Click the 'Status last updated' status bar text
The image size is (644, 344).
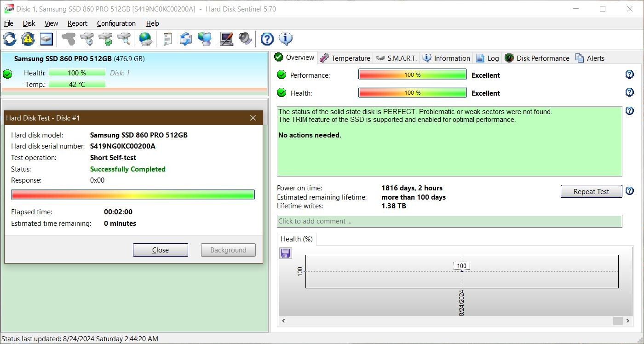click(80, 338)
